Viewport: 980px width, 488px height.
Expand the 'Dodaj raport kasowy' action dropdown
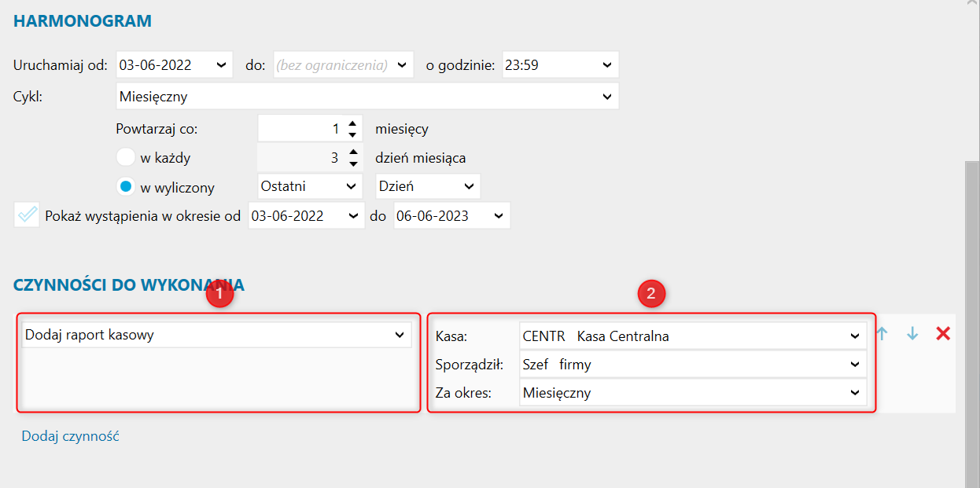[400, 335]
